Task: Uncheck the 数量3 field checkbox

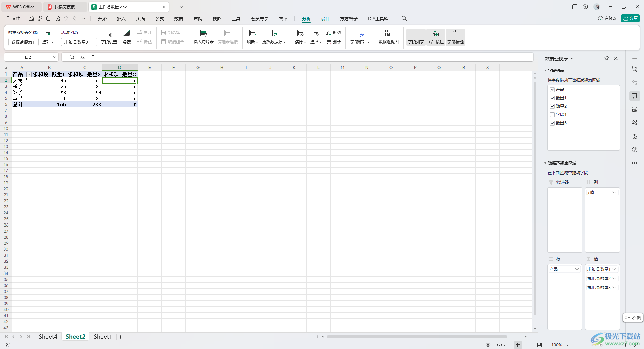Action: pos(552,123)
